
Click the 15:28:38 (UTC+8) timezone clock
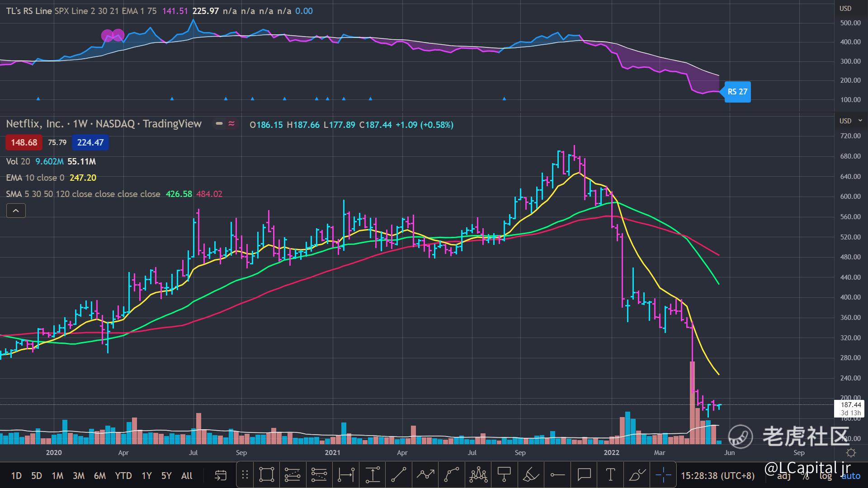click(717, 476)
